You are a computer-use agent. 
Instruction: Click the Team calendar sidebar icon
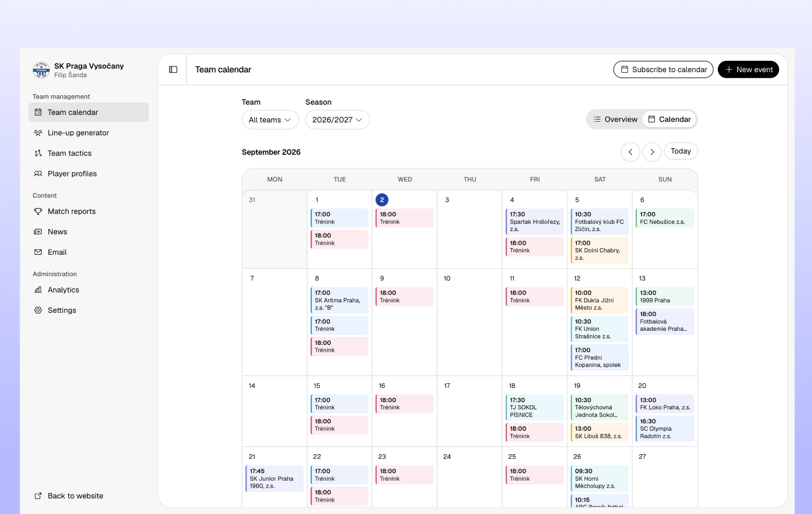pyautogui.click(x=38, y=112)
